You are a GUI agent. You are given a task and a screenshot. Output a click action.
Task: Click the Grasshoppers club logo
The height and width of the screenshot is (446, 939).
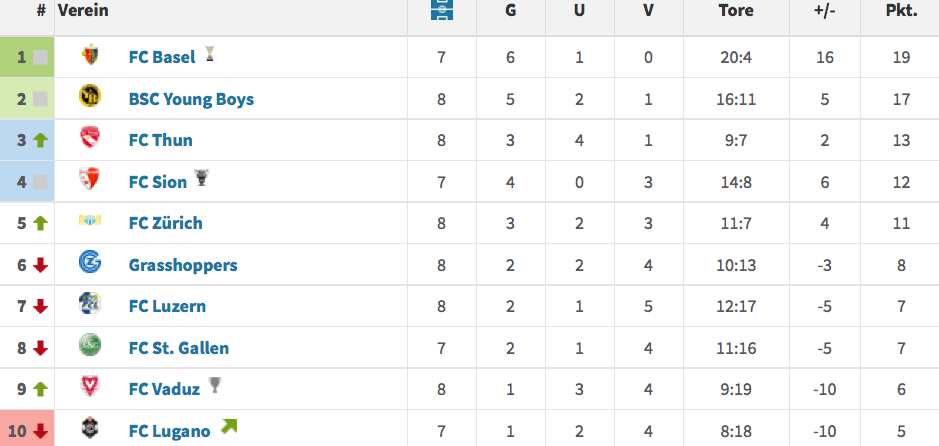(x=90, y=262)
